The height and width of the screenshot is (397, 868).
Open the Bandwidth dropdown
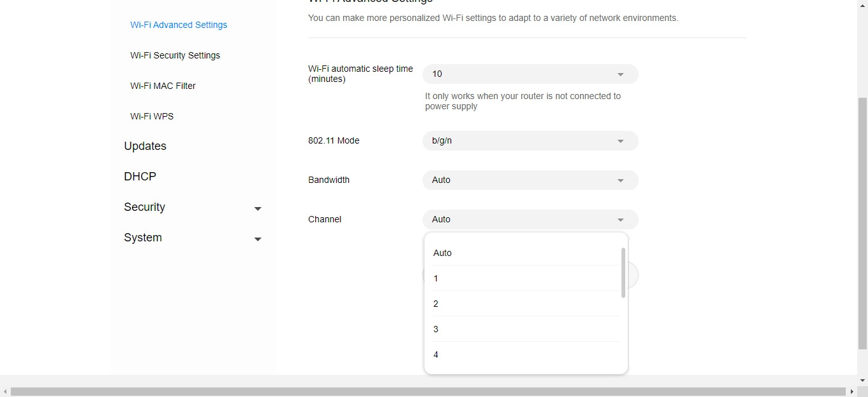pos(530,180)
